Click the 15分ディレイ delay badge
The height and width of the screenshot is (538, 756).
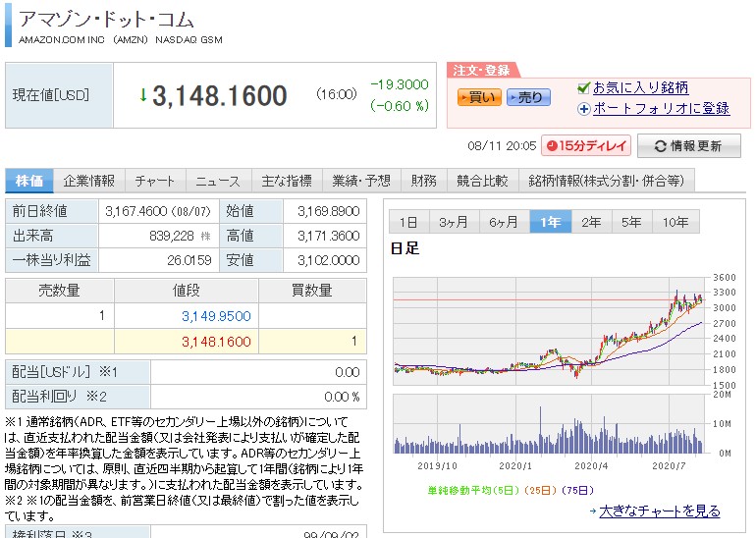586,146
